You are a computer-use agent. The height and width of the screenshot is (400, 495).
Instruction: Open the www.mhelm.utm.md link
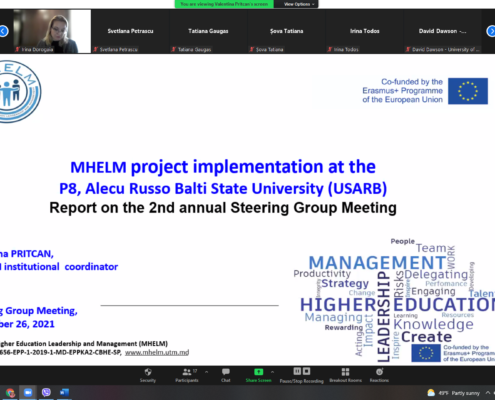pos(157,352)
